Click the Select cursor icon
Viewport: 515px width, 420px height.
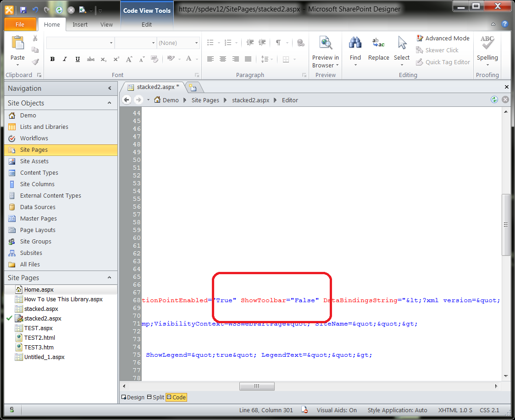pos(402,43)
